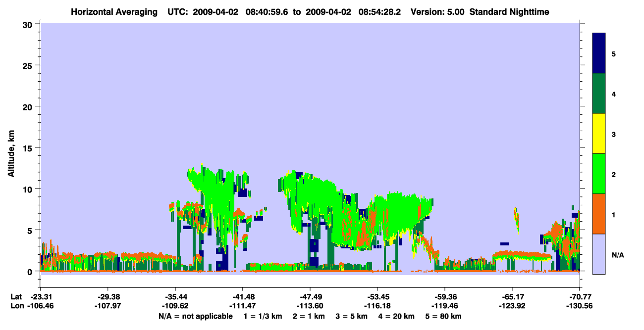This screenshot has height=330, width=644.
Task: Click the colorbar label 1
Action: [614, 214]
